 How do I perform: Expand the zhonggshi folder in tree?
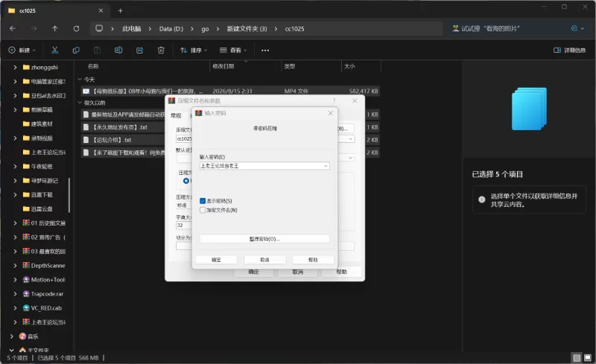(15, 67)
